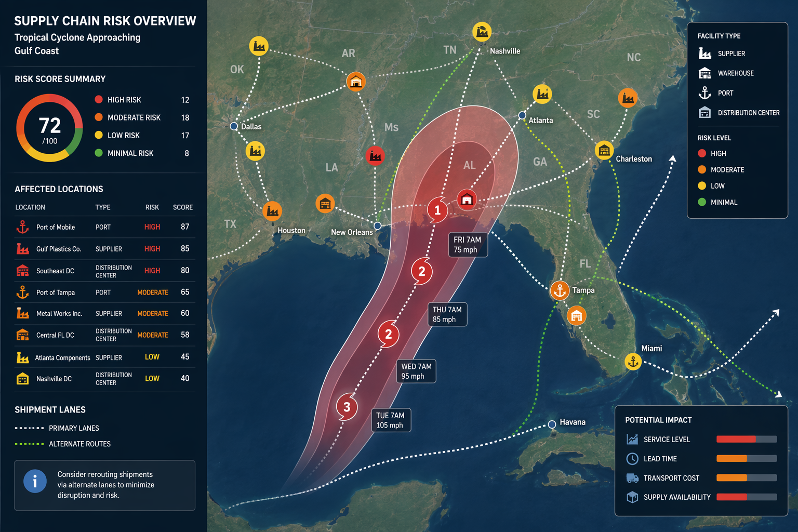
Task: Click the Lead Time clock icon
Action: (632, 459)
